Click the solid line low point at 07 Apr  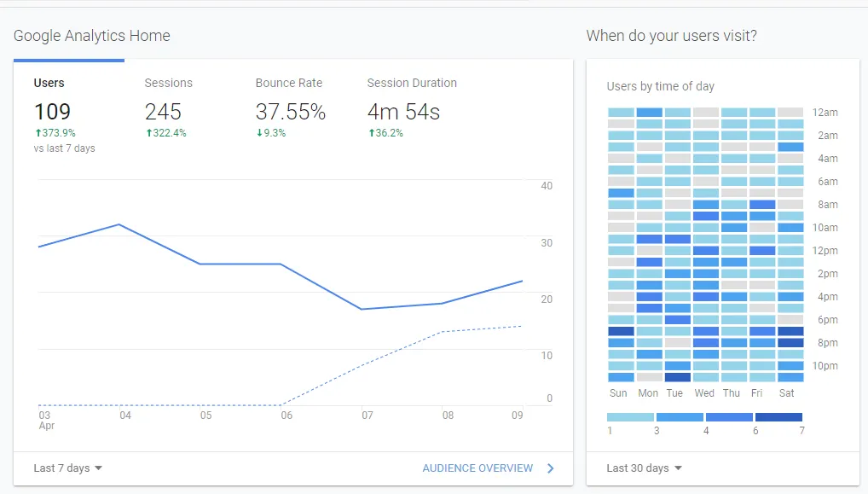click(x=362, y=309)
